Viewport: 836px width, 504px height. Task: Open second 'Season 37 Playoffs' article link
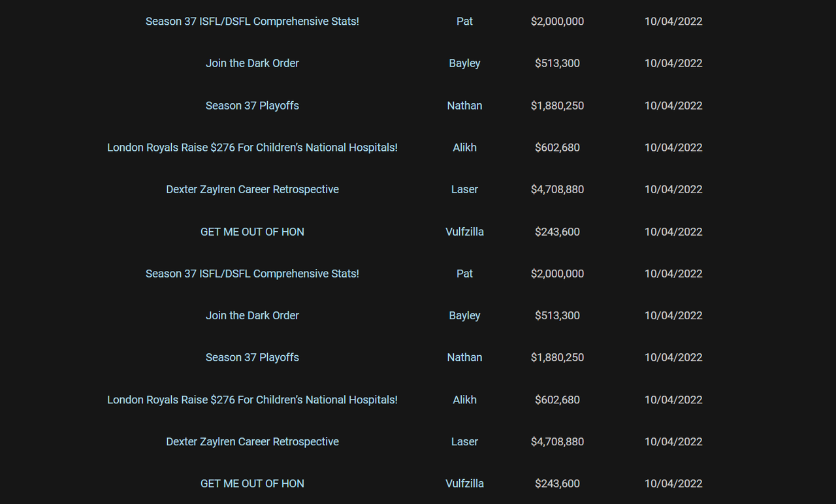tap(252, 358)
